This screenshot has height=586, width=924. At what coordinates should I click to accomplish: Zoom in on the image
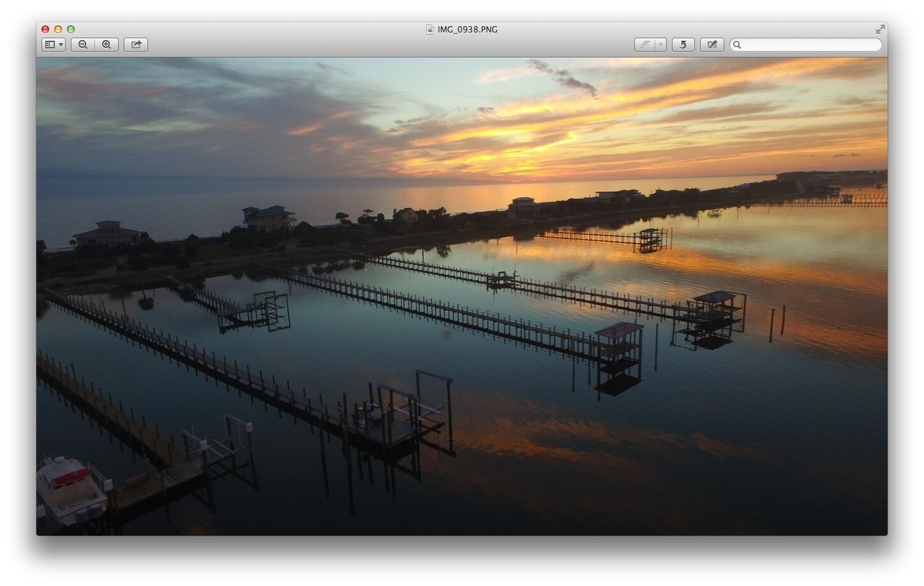[107, 45]
